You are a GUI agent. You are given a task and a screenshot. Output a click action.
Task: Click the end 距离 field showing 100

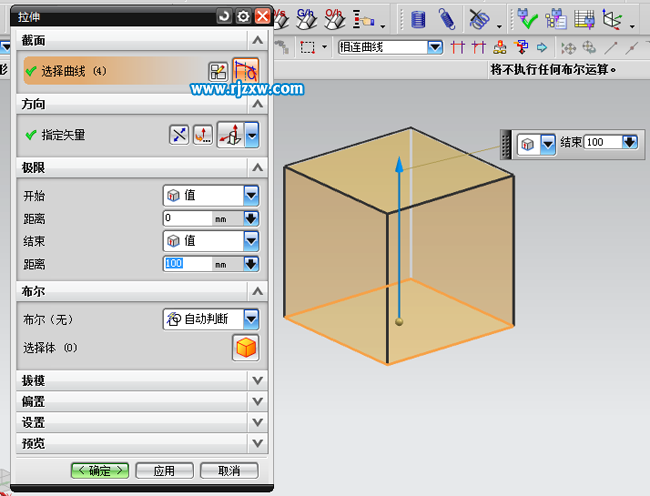pyautogui.click(x=188, y=264)
